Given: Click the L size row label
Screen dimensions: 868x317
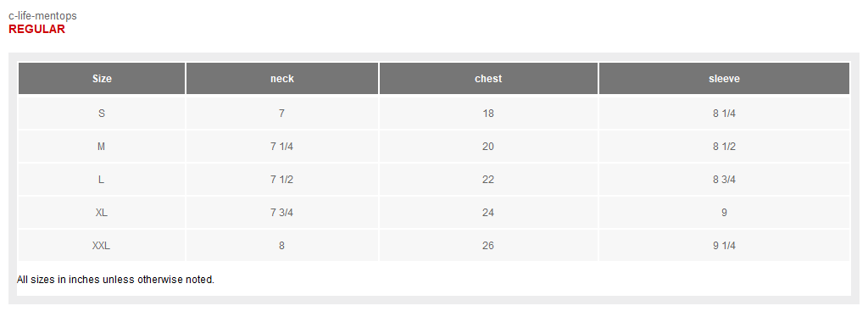Looking at the screenshot, I should [x=102, y=180].
